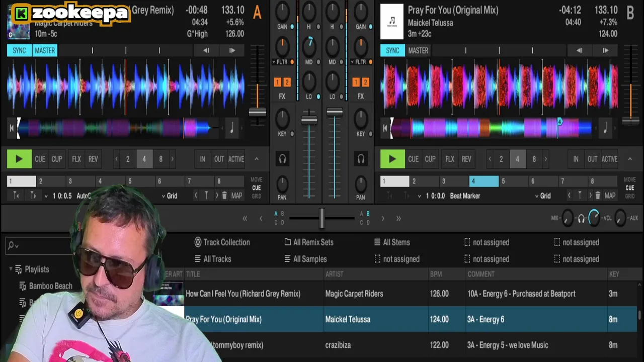Click crossfader fast-left double arrow
Screen dimensions: 644x362
tap(245, 218)
